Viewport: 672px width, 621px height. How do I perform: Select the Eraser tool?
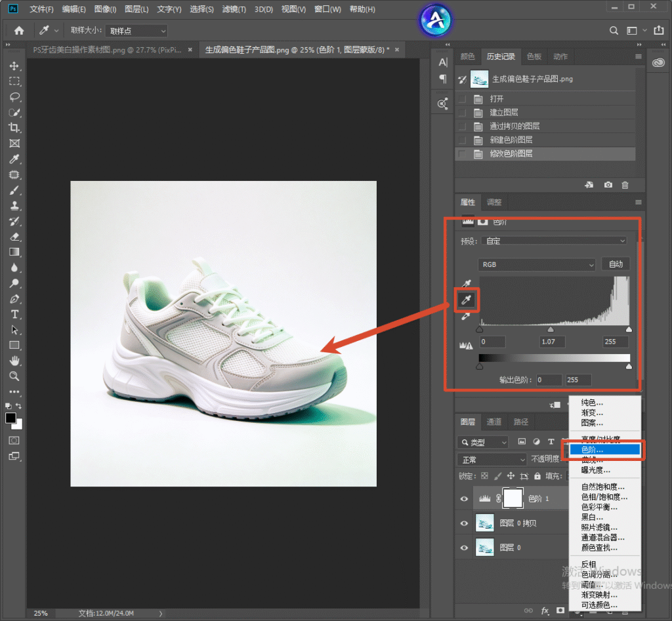coord(14,237)
